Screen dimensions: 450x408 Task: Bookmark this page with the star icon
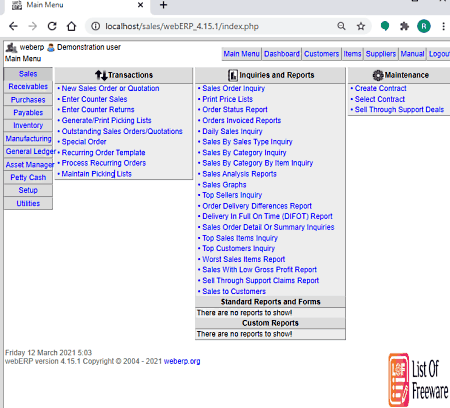[361, 26]
